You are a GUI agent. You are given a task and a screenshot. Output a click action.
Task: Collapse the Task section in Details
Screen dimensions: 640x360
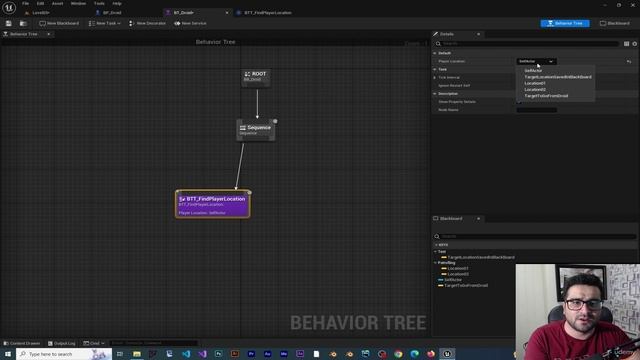[x=435, y=69]
